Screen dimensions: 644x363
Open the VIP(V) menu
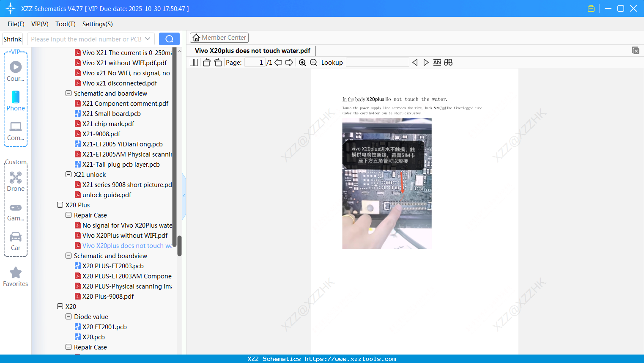[40, 24]
